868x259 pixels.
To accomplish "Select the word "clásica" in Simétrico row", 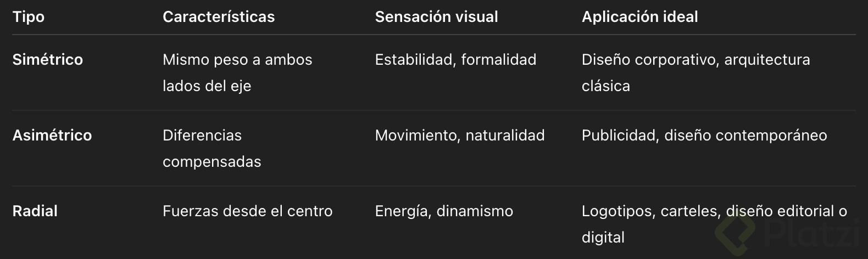I will (x=606, y=86).
